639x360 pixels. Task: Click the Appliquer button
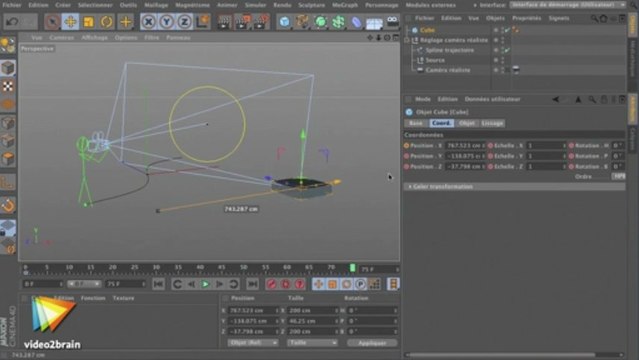coord(372,343)
